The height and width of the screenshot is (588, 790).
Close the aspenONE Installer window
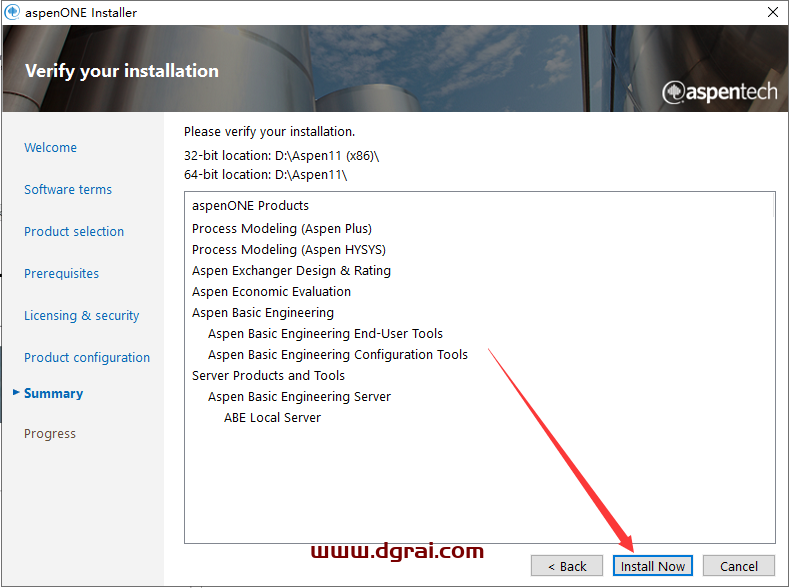point(773,12)
